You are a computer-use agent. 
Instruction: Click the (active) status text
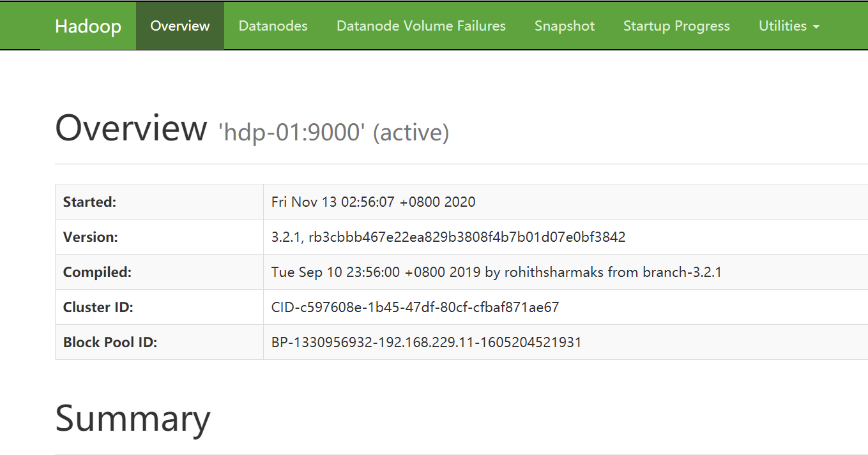pyautogui.click(x=411, y=132)
